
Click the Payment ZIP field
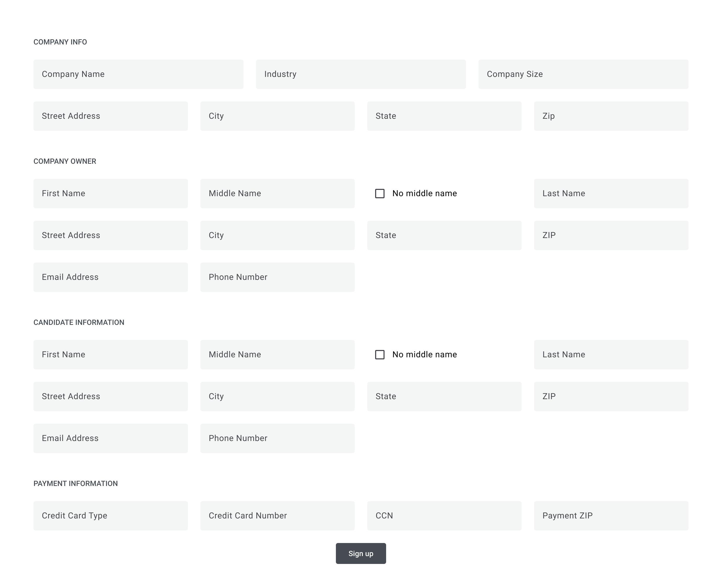(x=611, y=516)
